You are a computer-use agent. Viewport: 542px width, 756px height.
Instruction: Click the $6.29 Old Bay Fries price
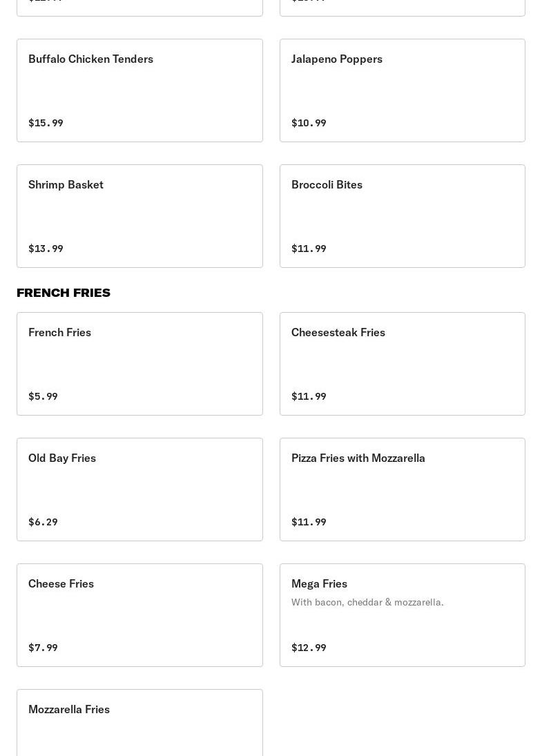(x=43, y=522)
